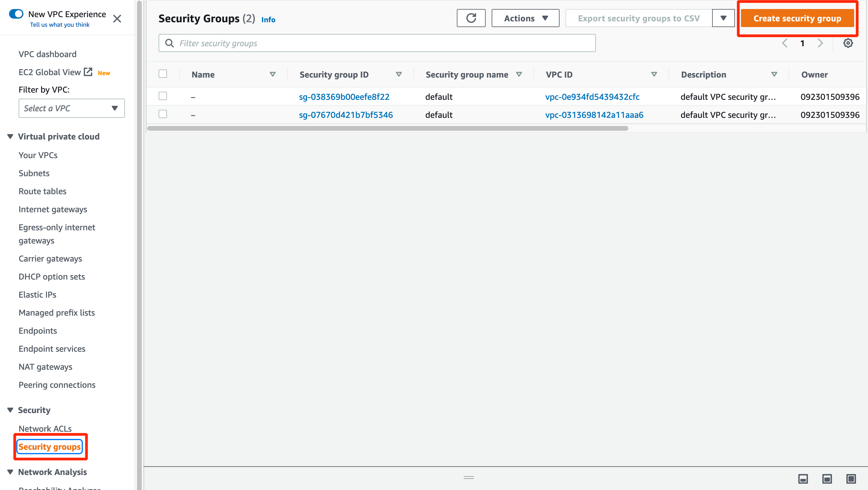Click Create security group button

pyautogui.click(x=797, y=18)
